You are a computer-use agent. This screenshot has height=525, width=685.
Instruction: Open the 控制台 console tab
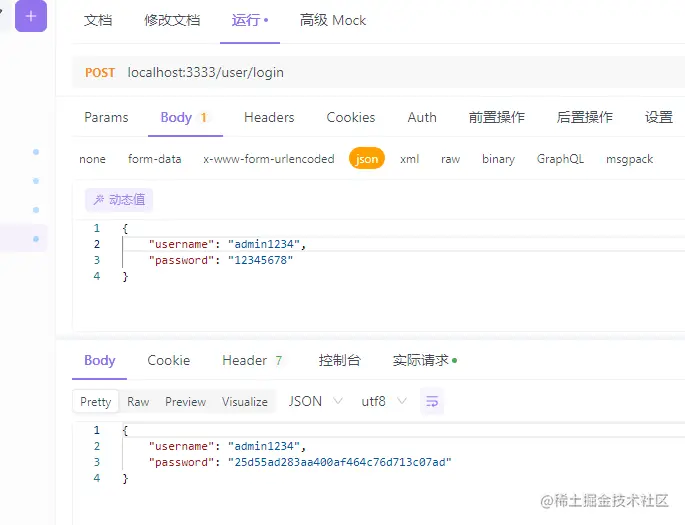click(x=339, y=361)
